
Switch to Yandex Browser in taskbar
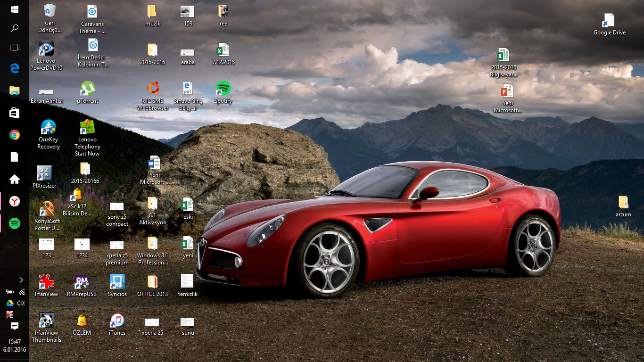click(x=14, y=202)
